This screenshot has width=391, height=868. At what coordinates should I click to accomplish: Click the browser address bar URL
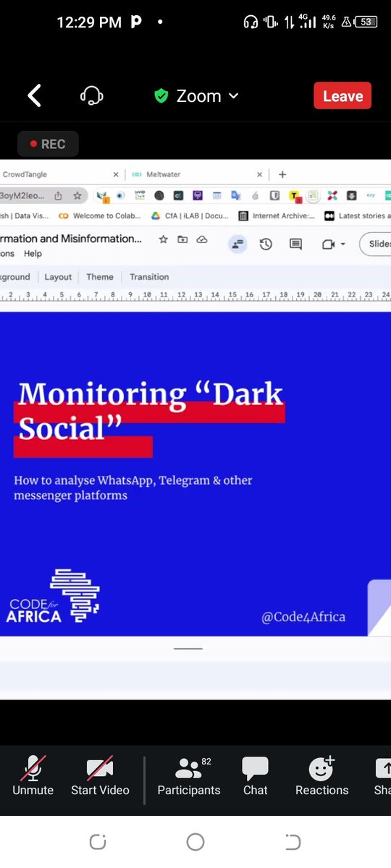click(x=23, y=195)
